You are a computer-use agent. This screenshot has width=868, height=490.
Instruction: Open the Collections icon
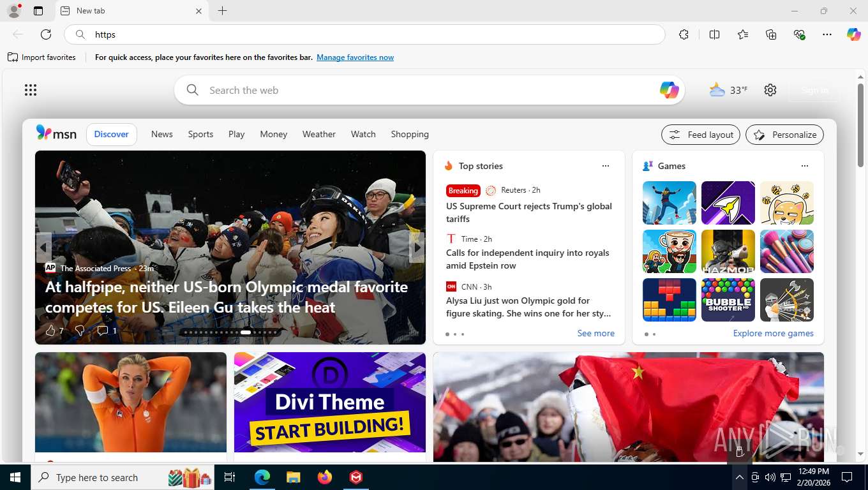(x=771, y=34)
